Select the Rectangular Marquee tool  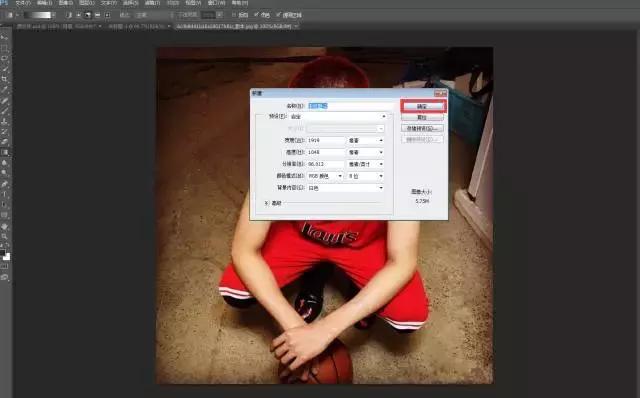pyautogui.click(x=5, y=48)
